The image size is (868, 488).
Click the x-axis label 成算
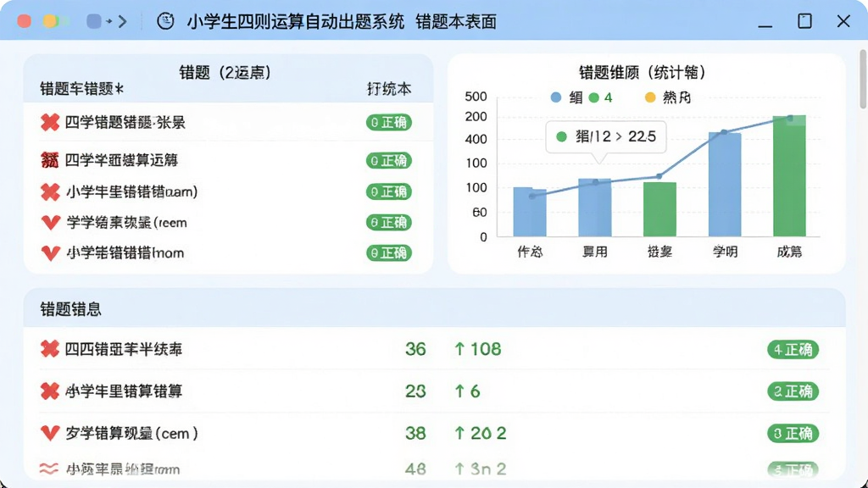(x=789, y=252)
